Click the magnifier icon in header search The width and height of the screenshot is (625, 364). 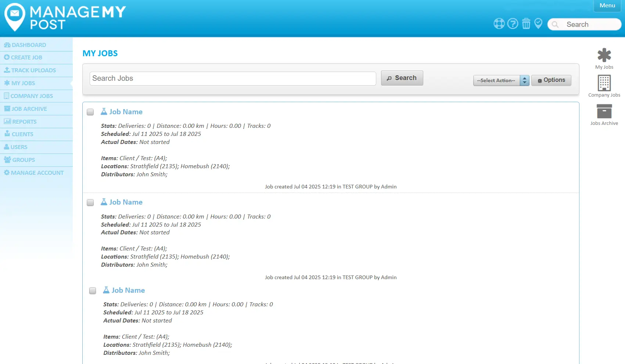555,25
